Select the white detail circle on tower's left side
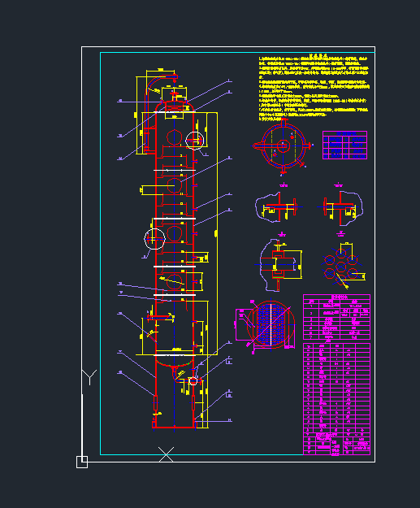The image size is (420, 508). click(154, 239)
